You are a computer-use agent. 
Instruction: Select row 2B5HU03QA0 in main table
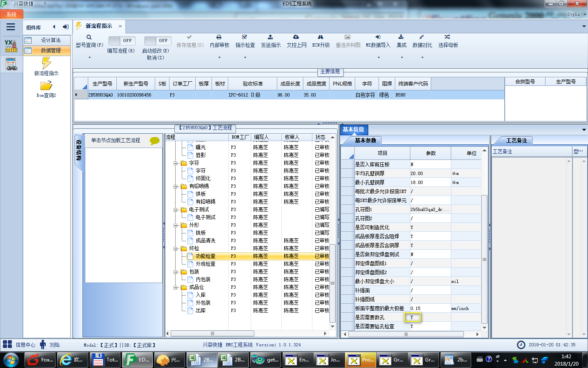[x=289, y=95]
